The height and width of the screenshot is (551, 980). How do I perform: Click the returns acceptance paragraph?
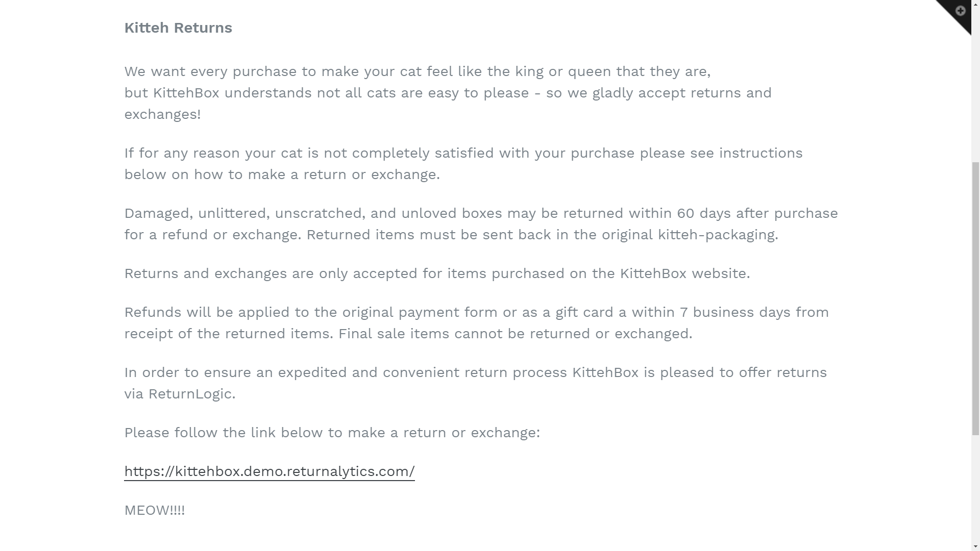(437, 273)
